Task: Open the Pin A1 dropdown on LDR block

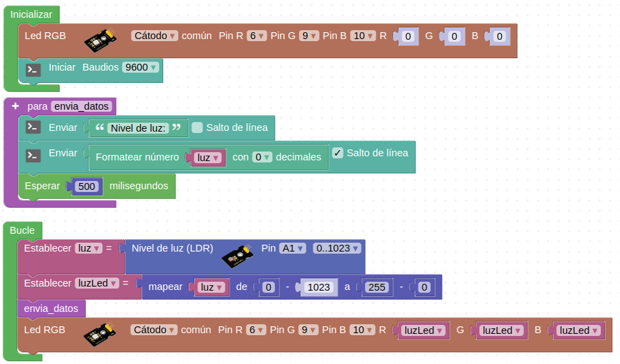Action: click(292, 248)
